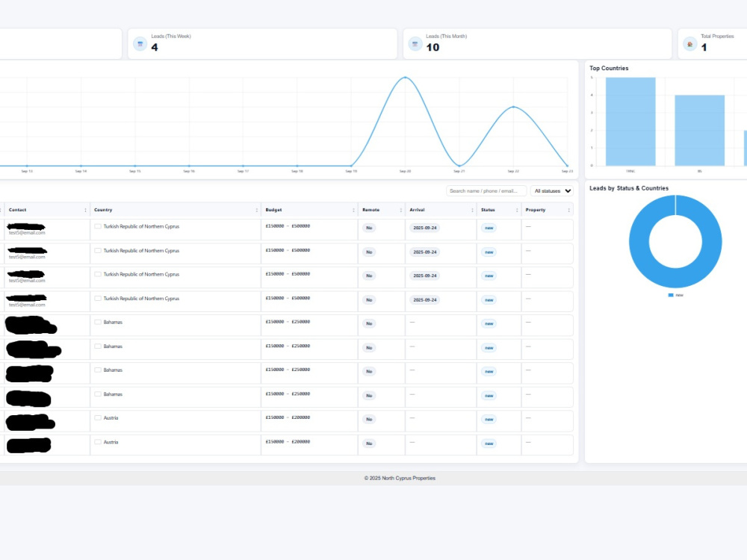Screen dimensions: 747x560
Task: Sort leads by the Arrival header label
Action: pyautogui.click(x=417, y=210)
